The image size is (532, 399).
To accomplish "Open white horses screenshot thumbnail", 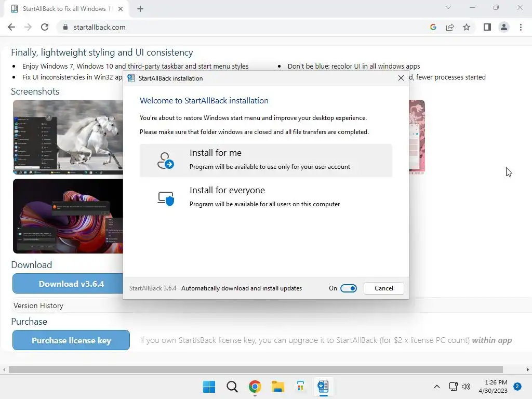I will tap(68, 137).
